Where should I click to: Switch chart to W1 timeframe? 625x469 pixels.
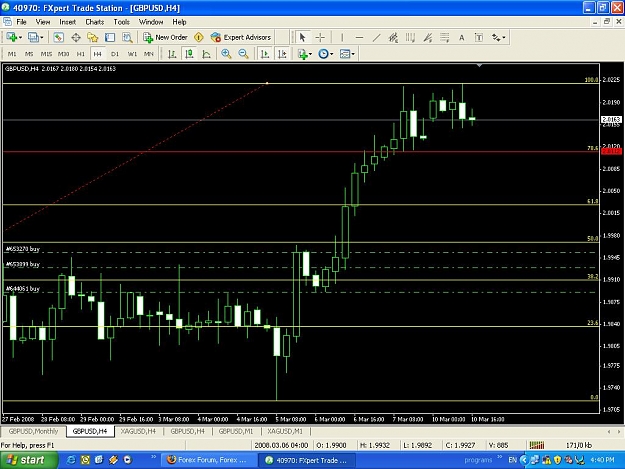pos(132,54)
